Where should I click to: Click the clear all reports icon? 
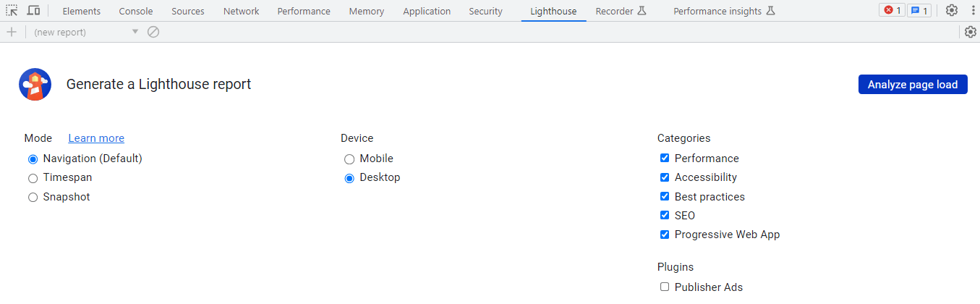[153, 32]
